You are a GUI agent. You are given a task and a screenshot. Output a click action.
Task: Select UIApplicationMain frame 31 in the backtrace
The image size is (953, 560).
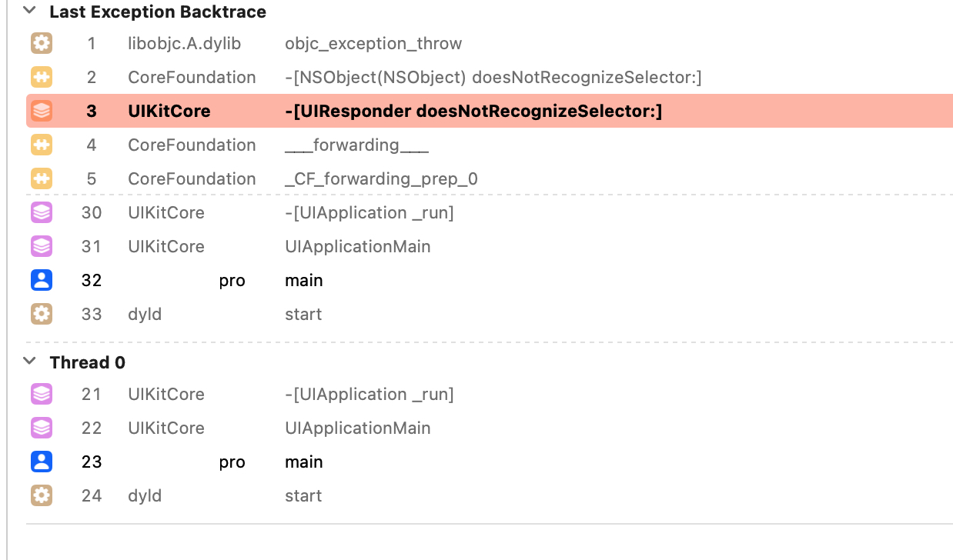pyautogui.click(x=357, y=247)
